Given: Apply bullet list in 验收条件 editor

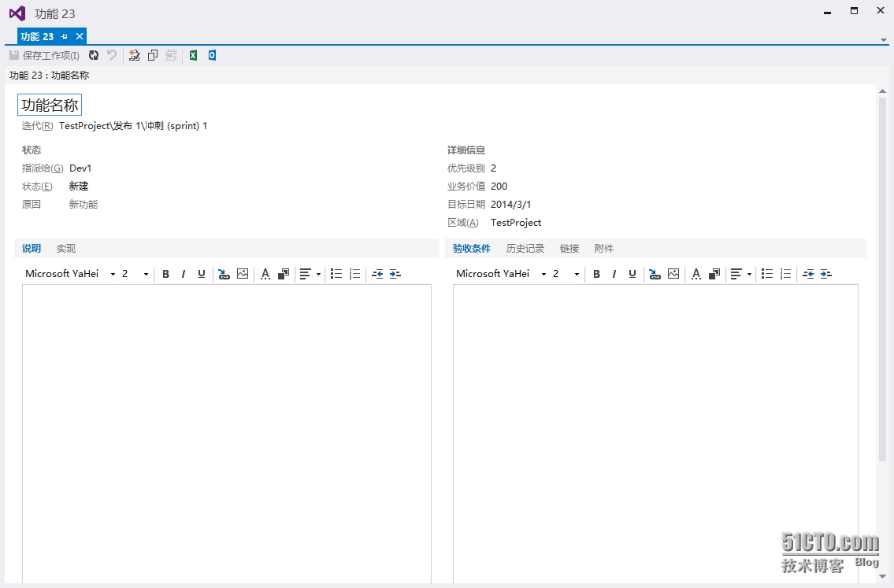Looking at the screenshot, I should tap(767, 274).
